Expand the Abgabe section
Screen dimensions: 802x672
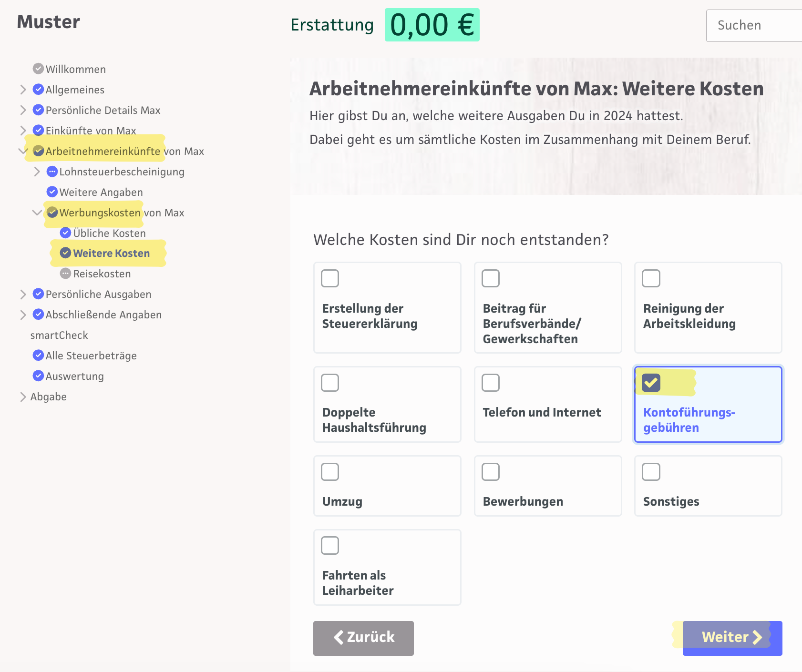[x=23, y=397]
